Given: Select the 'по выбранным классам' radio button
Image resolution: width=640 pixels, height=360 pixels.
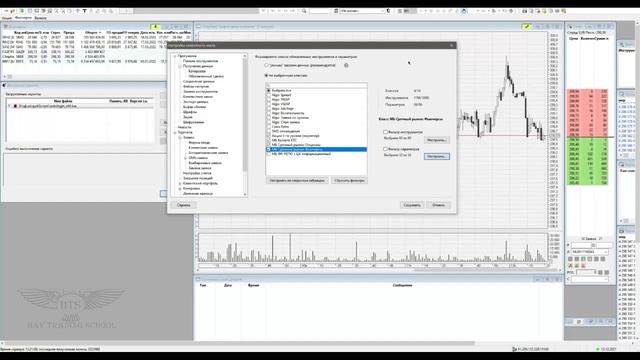Looking at the screenshot, I should [267, 76].
